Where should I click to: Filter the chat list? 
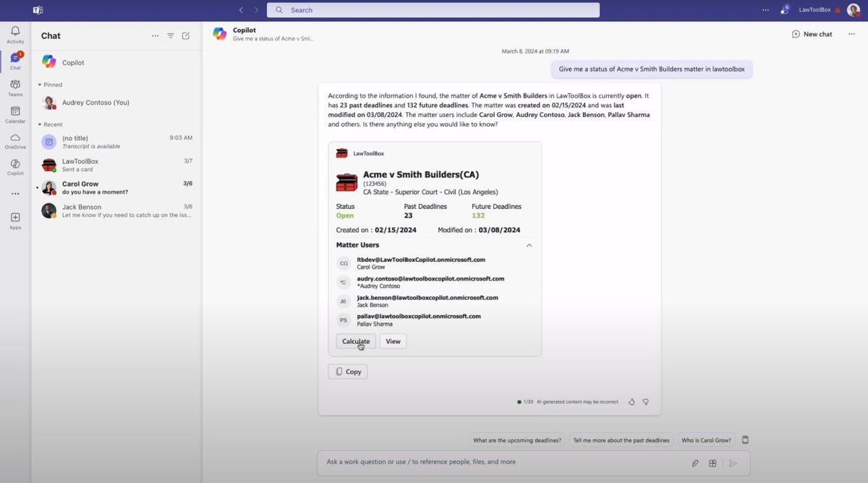(171, 35)
